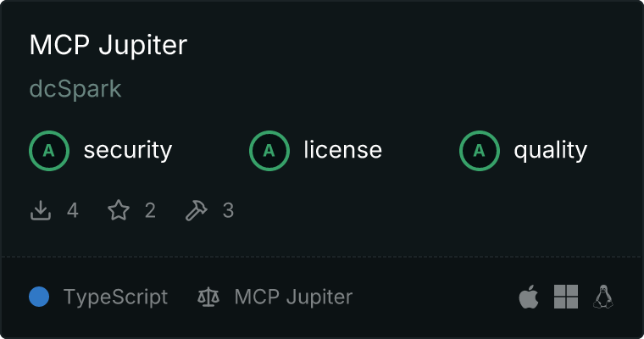Click the MCP Jupiter license text
This screenshot has height=339, width=644.
pyautogui.click(x=294, y=297)
